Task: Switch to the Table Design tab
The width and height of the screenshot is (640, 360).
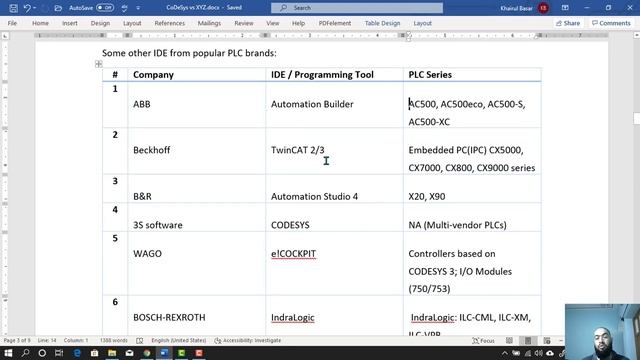Action: (x=382, y=23)
